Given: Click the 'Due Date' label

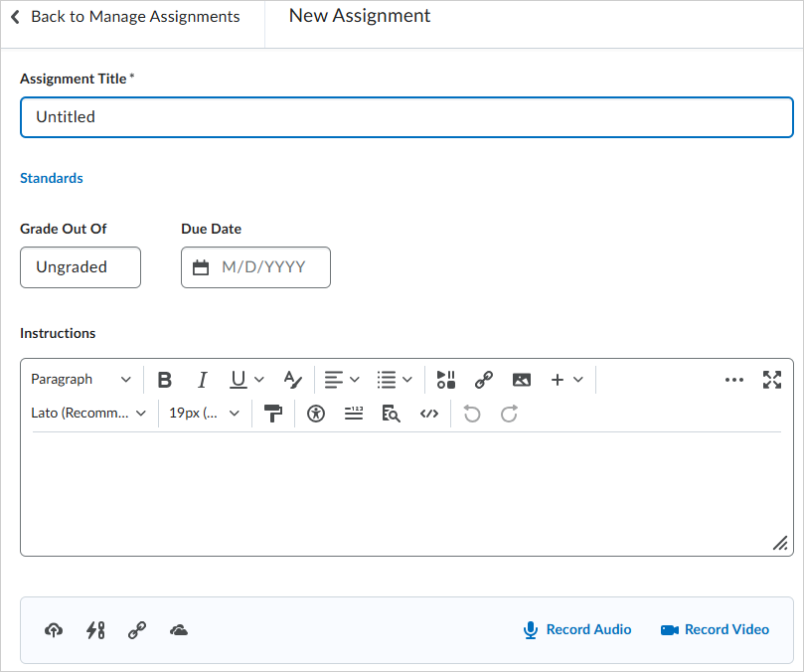Looking at the screenshot, I should [212, 229].
